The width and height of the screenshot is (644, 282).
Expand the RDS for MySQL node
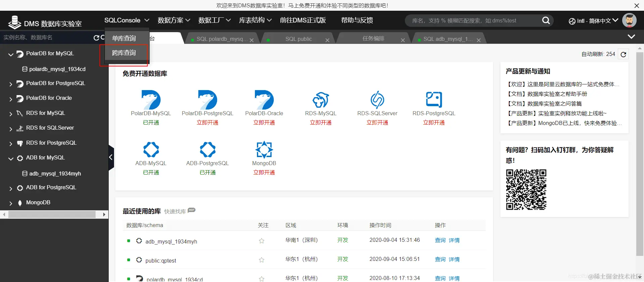[11, 114]
